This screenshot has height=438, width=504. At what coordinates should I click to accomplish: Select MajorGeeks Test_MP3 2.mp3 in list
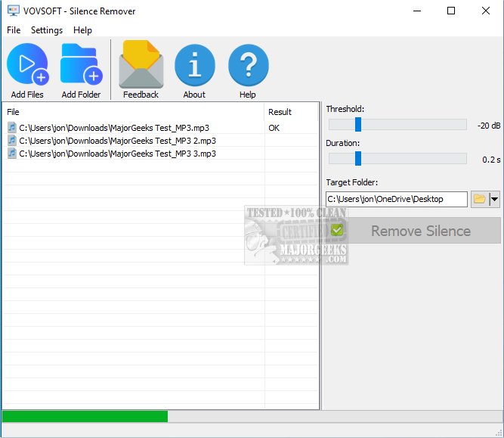[x=117, y=141]
